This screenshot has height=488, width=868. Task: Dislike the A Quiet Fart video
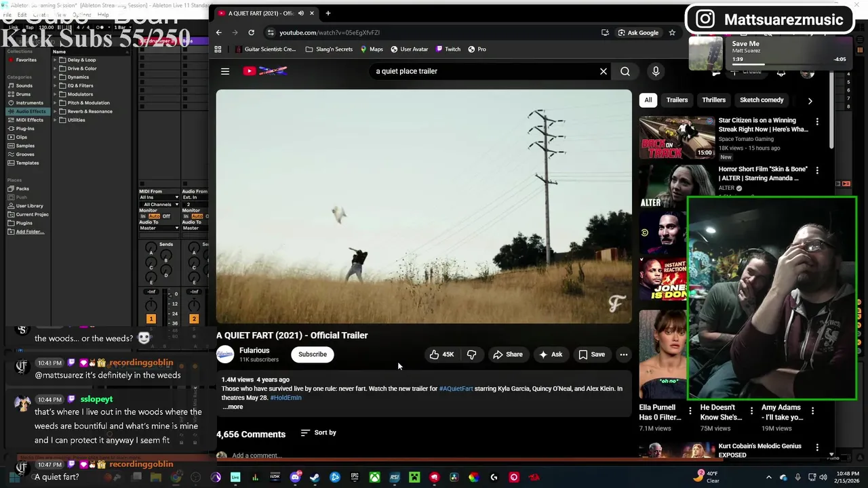point(471,354)
